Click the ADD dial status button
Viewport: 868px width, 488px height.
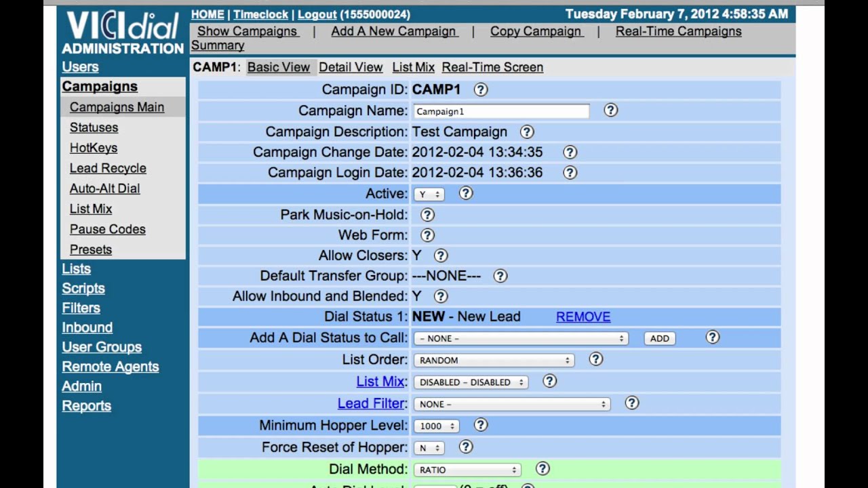[x=659, y=338]
